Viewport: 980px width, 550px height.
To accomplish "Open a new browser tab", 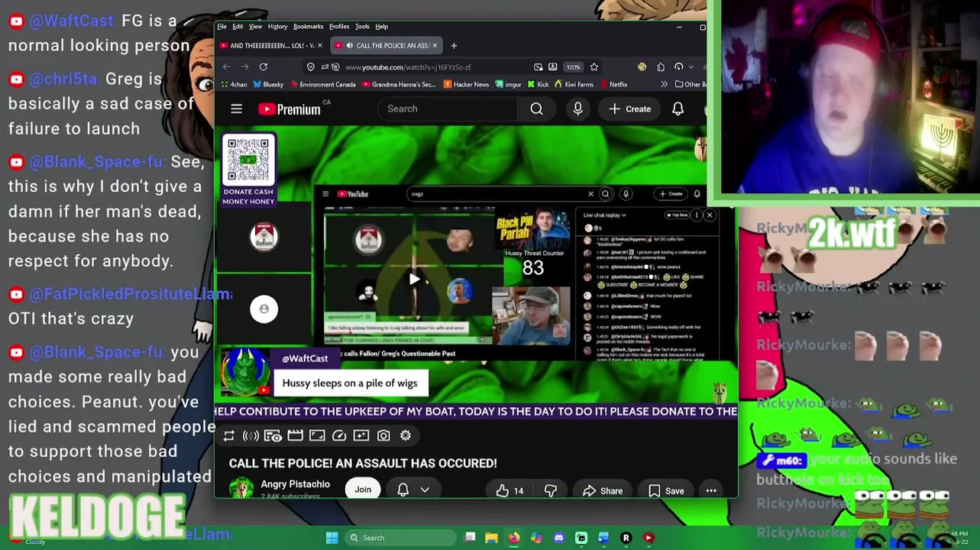I will 454,46.
